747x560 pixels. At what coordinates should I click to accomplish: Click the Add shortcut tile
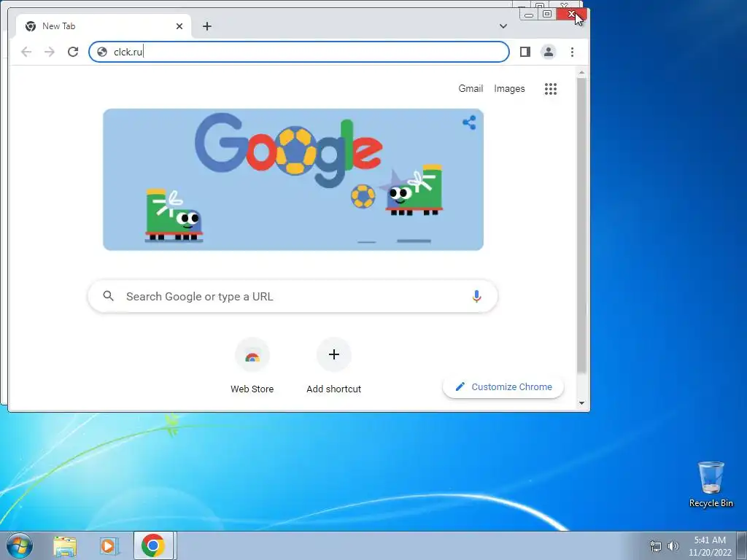[334, 366]
